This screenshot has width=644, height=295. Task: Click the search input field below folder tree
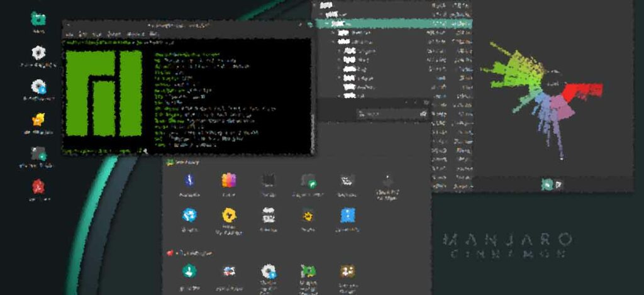click(x=392, y=114)
